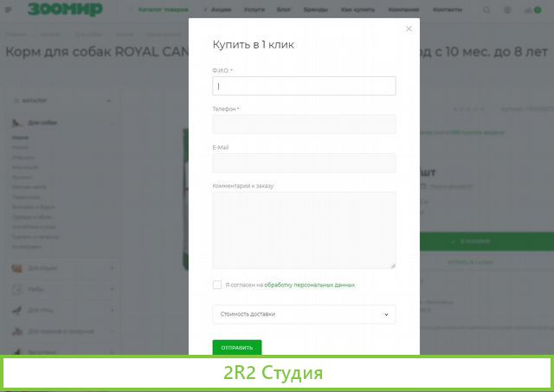
Task: Open the Блог menu item
Action: coord(284,10)
